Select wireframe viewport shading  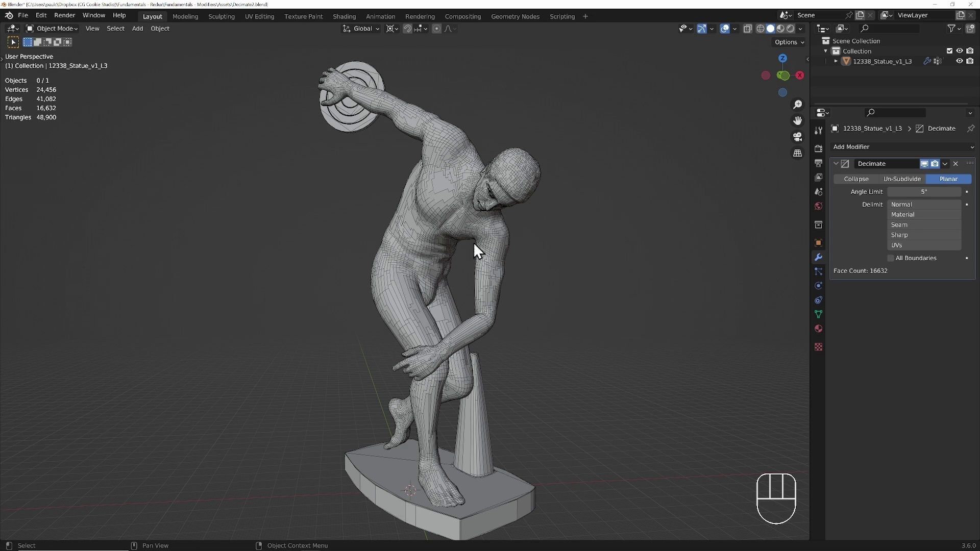click(761, 29)
